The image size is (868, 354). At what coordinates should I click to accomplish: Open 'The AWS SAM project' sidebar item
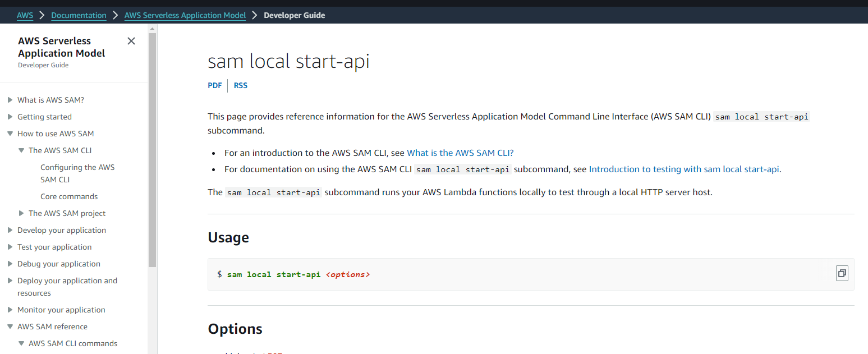coord(67,213)
